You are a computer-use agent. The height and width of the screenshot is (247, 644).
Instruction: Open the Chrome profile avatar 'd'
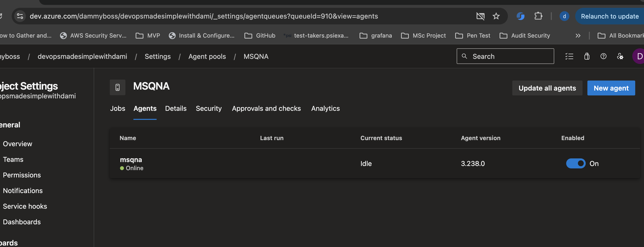pos(564,16)
